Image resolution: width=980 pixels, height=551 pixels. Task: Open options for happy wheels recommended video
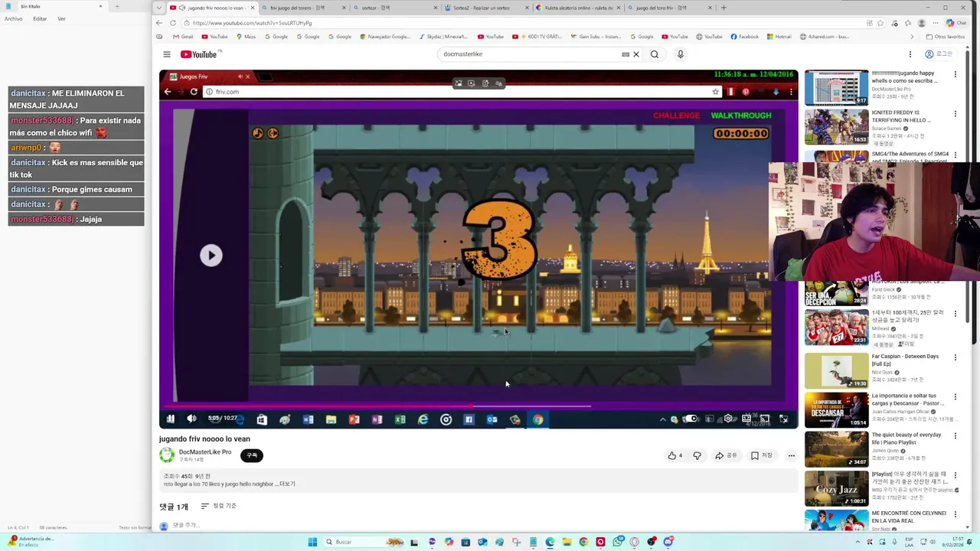tap(955, 74)
